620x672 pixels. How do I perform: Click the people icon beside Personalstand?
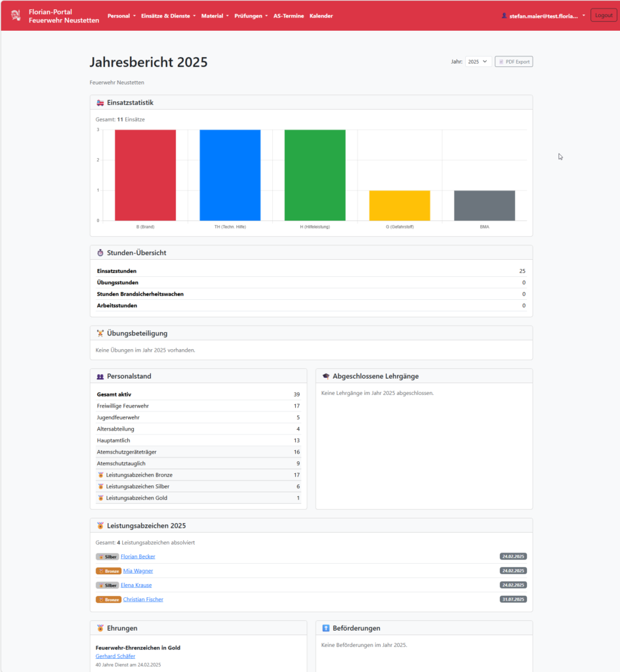pos(100,377)
